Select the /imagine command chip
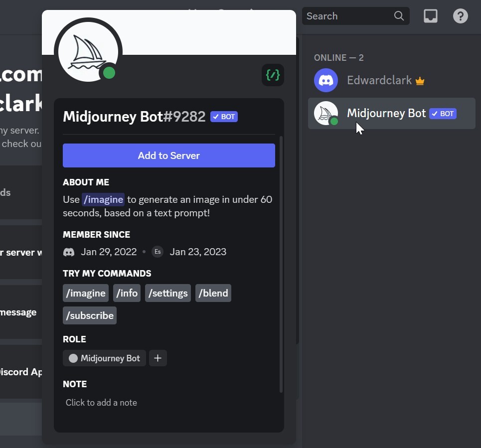 86,293
